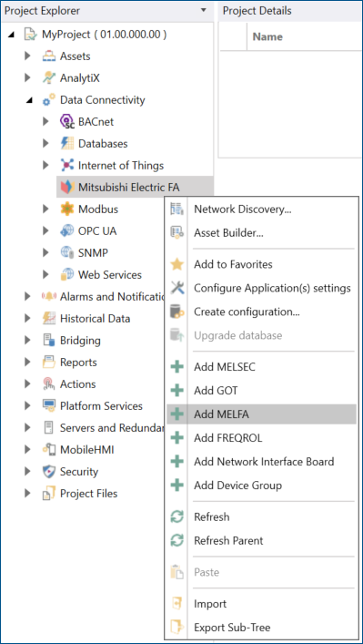This screenshot has width=363, height=644.
Task: Click the Servers and Redundancy icon
Action: click(49, 427)
